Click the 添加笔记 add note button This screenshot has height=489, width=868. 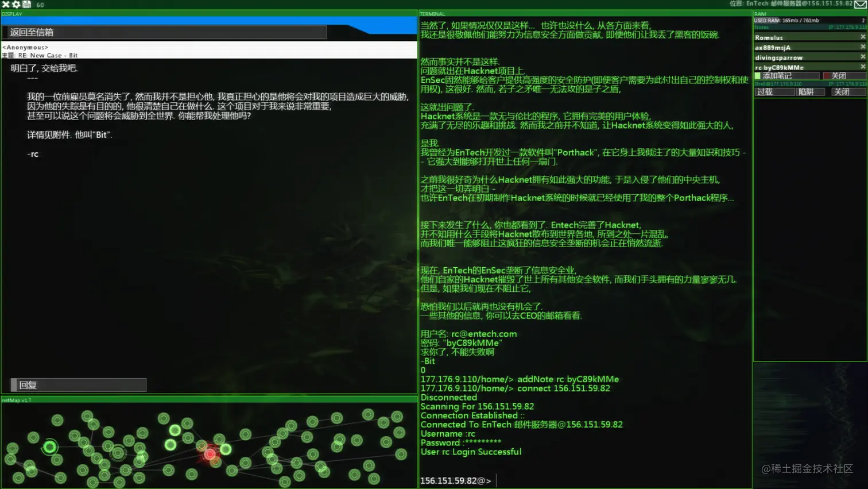(786, 76)
